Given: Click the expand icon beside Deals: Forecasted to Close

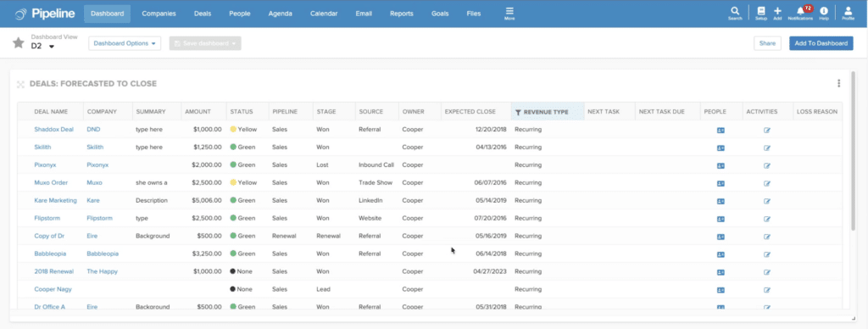Looking at the screenshot, I should 21,84.
